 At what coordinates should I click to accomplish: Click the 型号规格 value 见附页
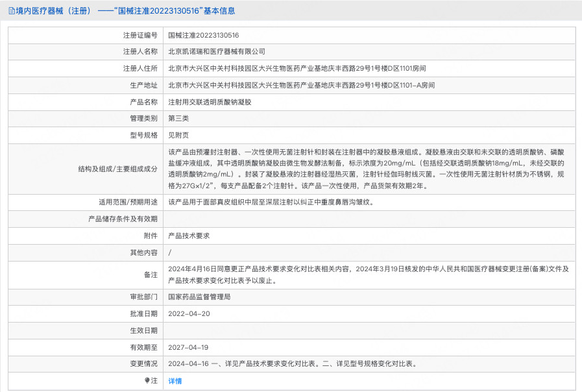pos(178,135)
